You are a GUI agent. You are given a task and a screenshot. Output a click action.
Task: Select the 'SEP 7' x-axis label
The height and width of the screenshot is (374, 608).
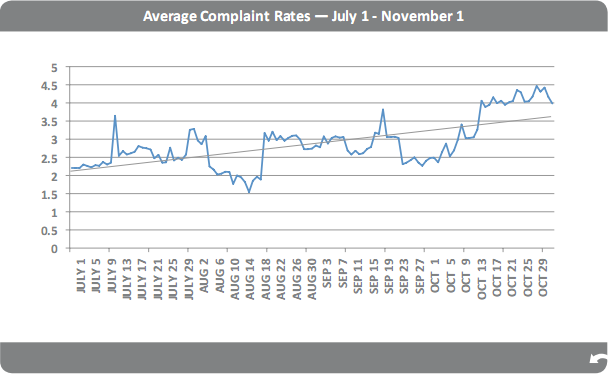(x=342, y=272)
